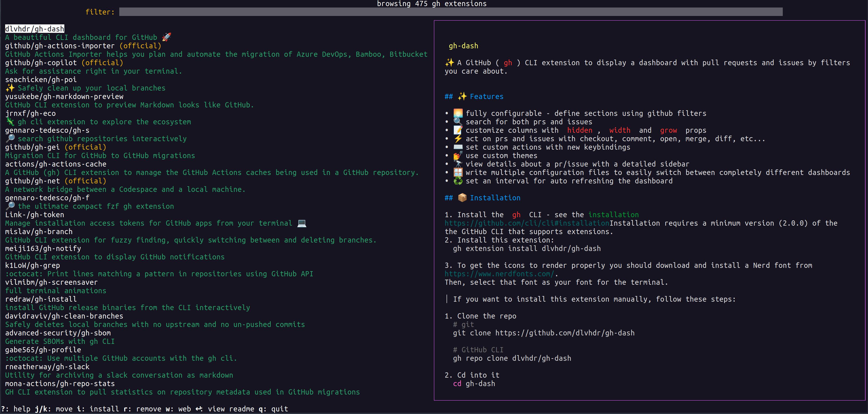Viewport: 868px width, 414px height.
Task: Click the git clone URL for gh-dash
Action: pos(564,333)
